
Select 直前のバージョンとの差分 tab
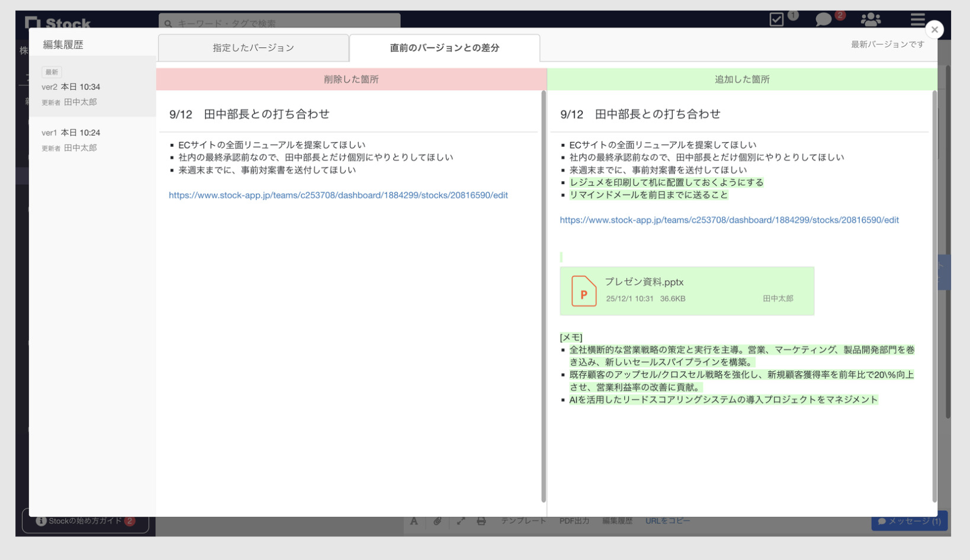pos(444,48)
